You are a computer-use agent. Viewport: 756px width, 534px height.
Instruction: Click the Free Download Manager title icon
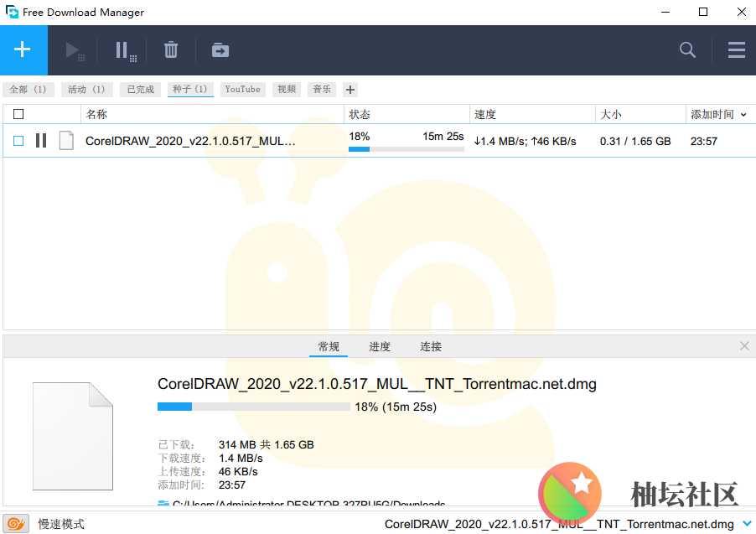[x=12, y=12]
